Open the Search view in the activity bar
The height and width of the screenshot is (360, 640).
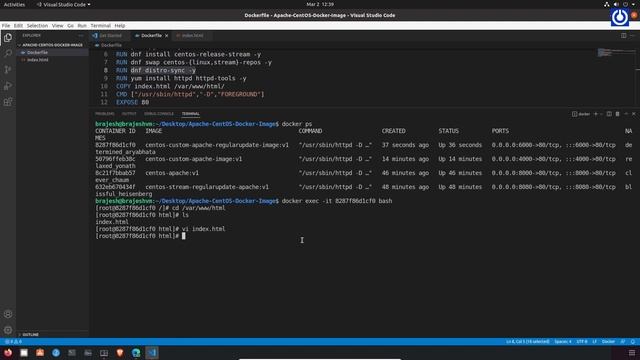[x=8, y=53]
